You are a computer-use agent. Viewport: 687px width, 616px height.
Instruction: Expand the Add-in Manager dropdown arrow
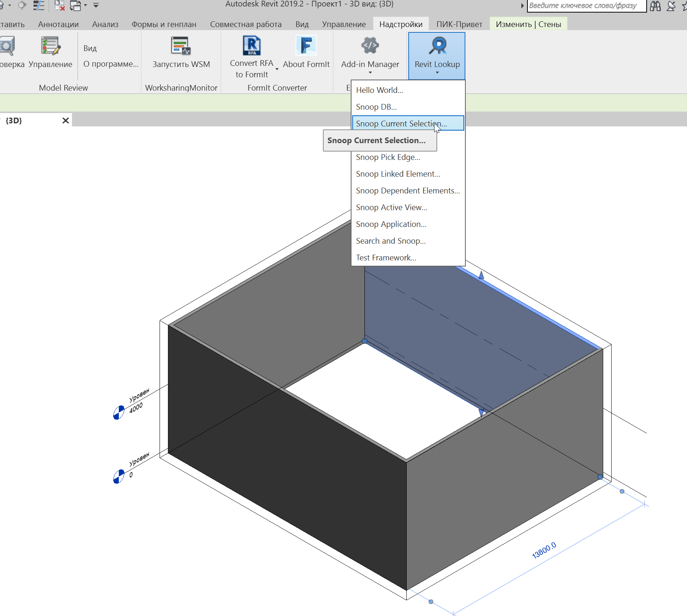tap(370, 73)
